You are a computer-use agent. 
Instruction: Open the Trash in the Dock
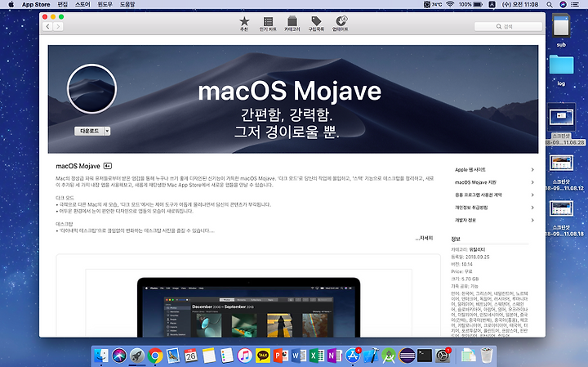click(487, 356)
